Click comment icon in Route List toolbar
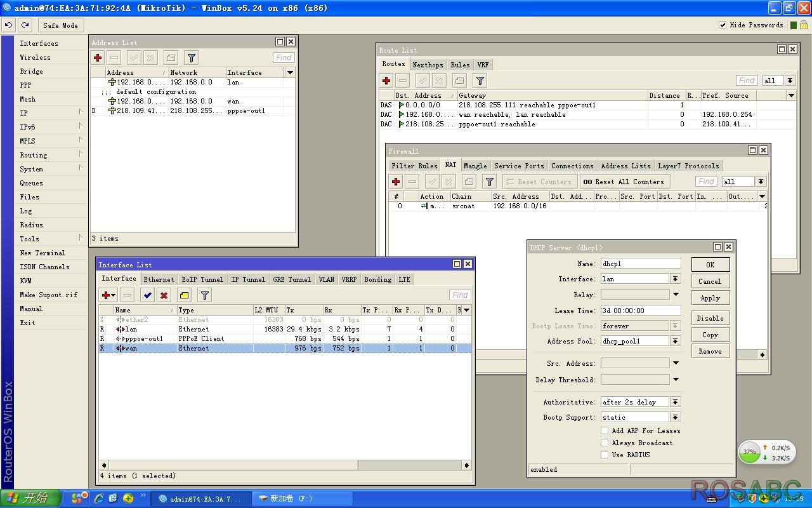 click(459, 81)
